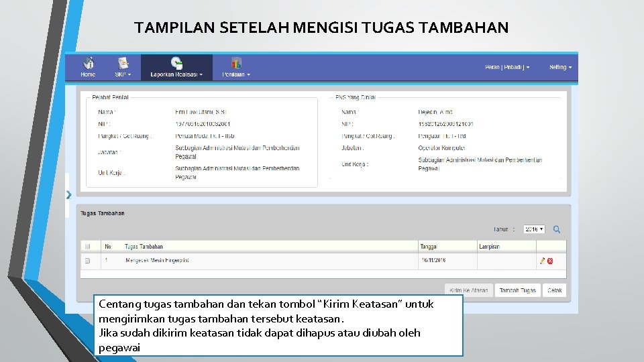Check the Mengecek Mesin Fingerprint row checkbox
The height and width of the screenshot is (362, 644).
87,261
